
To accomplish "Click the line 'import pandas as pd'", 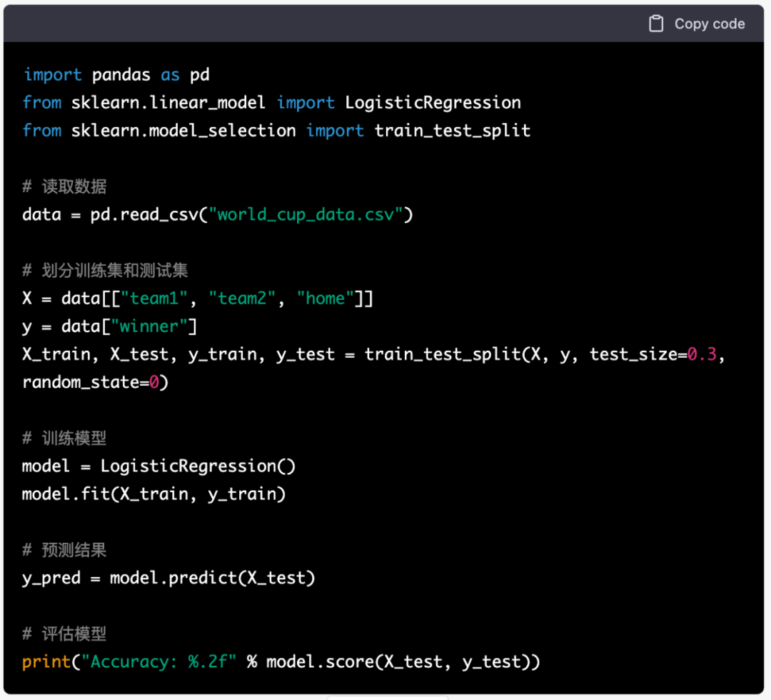I will point(116,75).
